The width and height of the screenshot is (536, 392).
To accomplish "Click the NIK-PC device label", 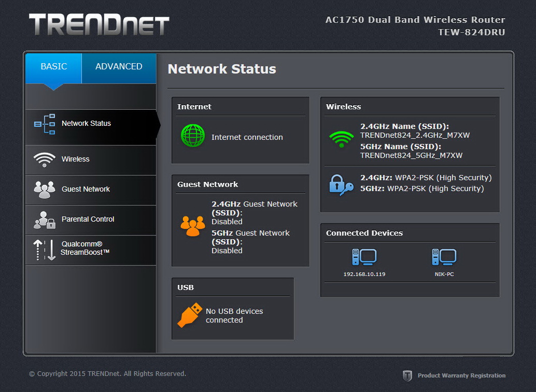I will point(444,274).
